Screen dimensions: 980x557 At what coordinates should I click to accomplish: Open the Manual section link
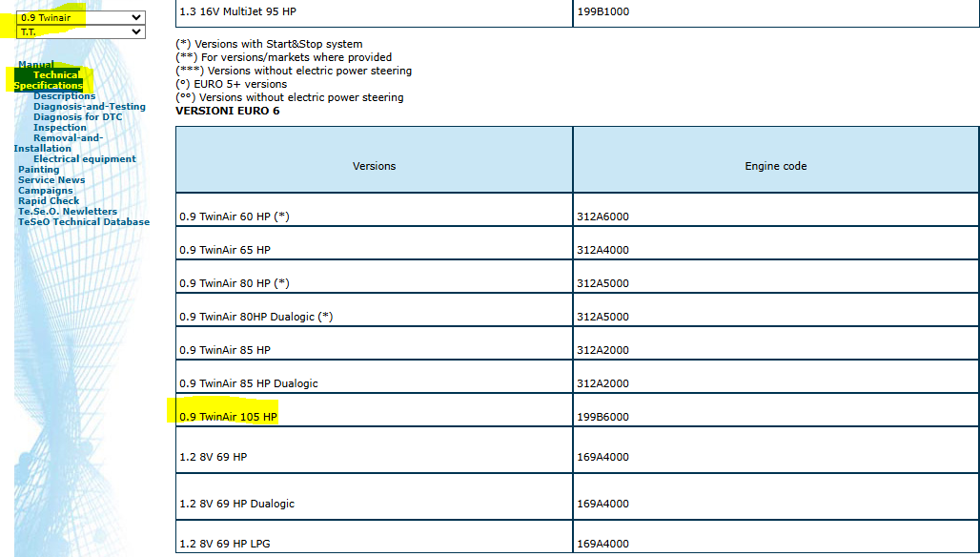36,65
